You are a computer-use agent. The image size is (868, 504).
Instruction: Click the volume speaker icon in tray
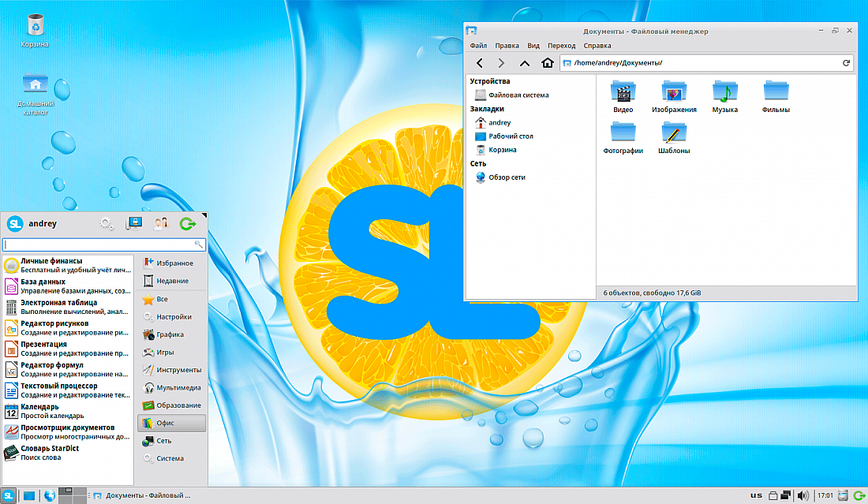(x=802, y=495)
